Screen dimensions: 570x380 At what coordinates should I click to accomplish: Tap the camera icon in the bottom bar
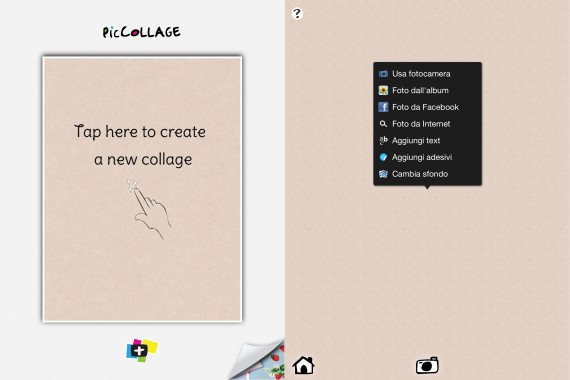[427, 365]
